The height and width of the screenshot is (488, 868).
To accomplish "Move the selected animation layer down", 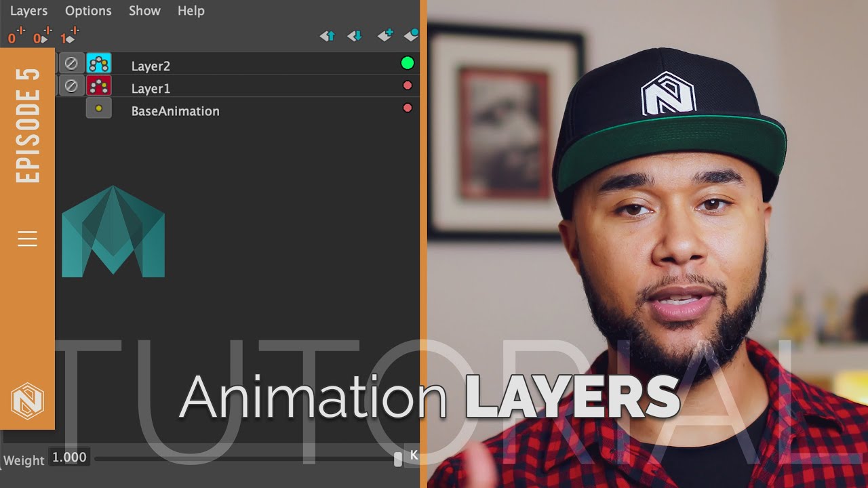I will pos(355,35).
